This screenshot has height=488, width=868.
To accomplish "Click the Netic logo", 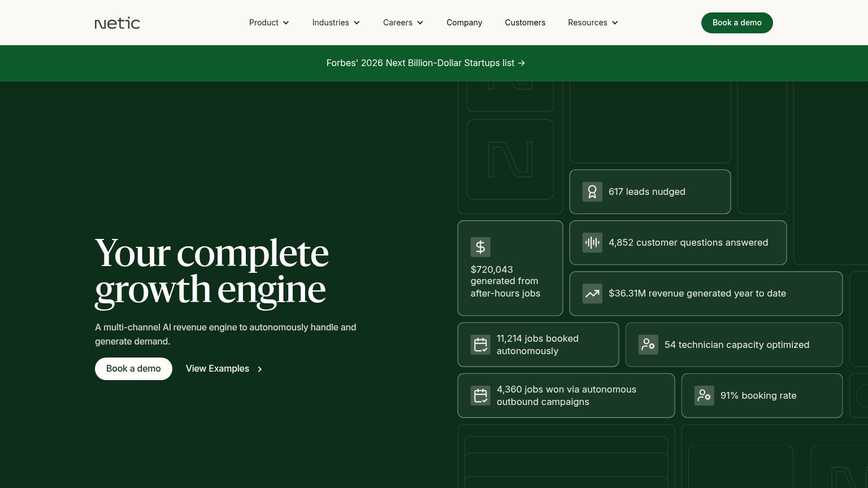I will point(117,23).
